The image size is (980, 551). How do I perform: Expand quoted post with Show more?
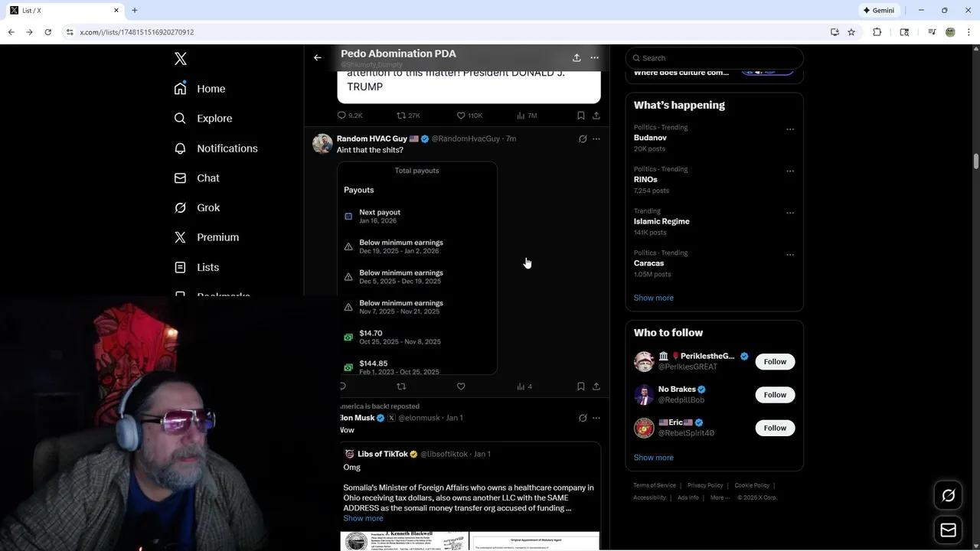coord(363,518)
